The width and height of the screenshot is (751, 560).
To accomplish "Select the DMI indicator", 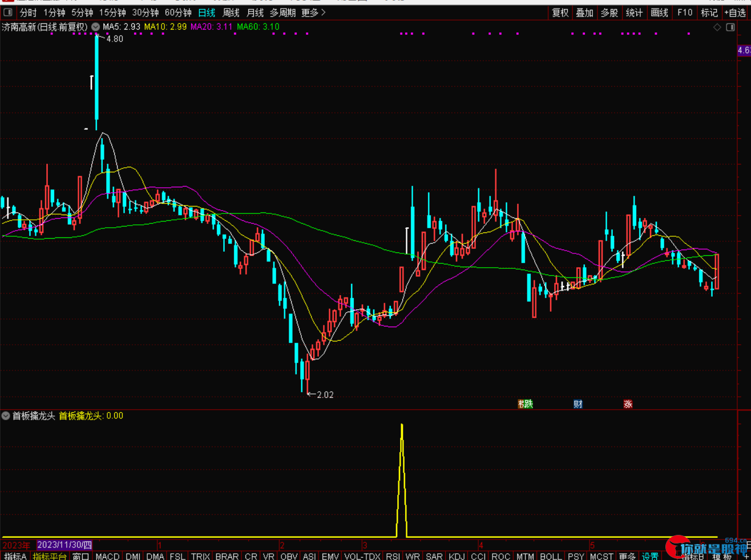I will click(133, 556).
